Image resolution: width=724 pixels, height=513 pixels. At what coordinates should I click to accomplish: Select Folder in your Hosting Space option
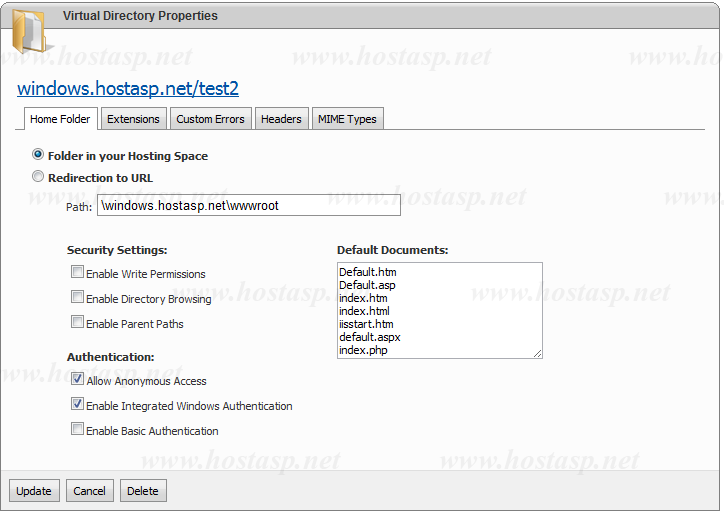pyautogui.click(x=39, y=155)
